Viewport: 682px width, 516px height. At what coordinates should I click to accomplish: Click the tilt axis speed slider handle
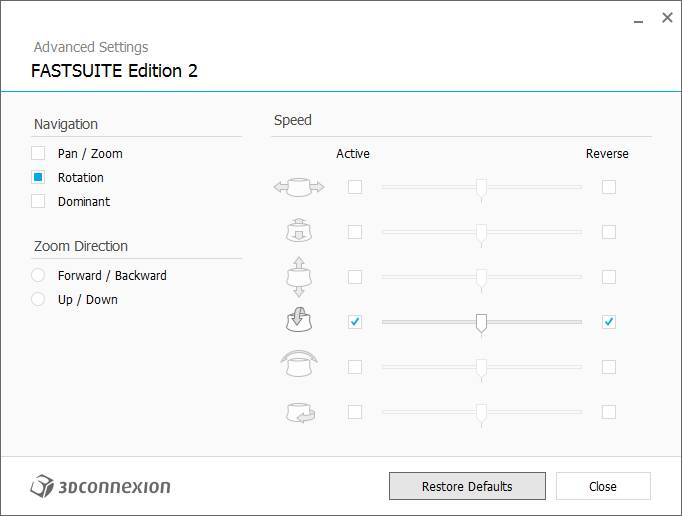pyautogui.click(x=481, y=323)
